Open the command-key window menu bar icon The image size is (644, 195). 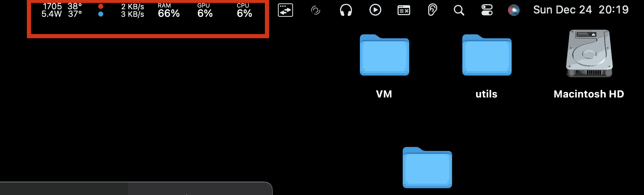(x=404, y=10)
